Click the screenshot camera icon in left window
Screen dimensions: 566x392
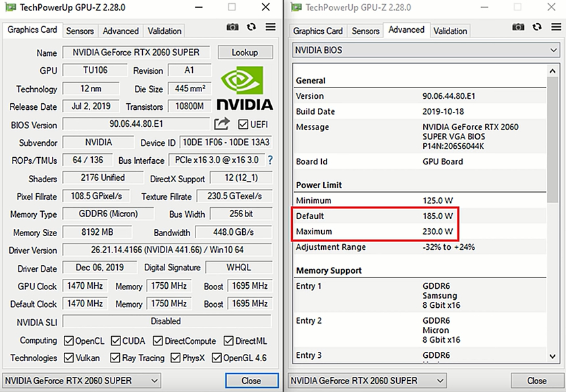232,27
